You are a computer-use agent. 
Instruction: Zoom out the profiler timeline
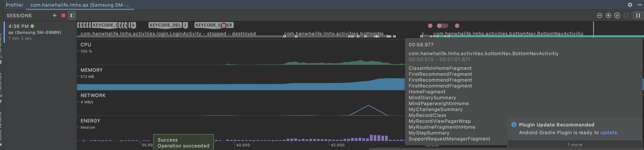599,16
